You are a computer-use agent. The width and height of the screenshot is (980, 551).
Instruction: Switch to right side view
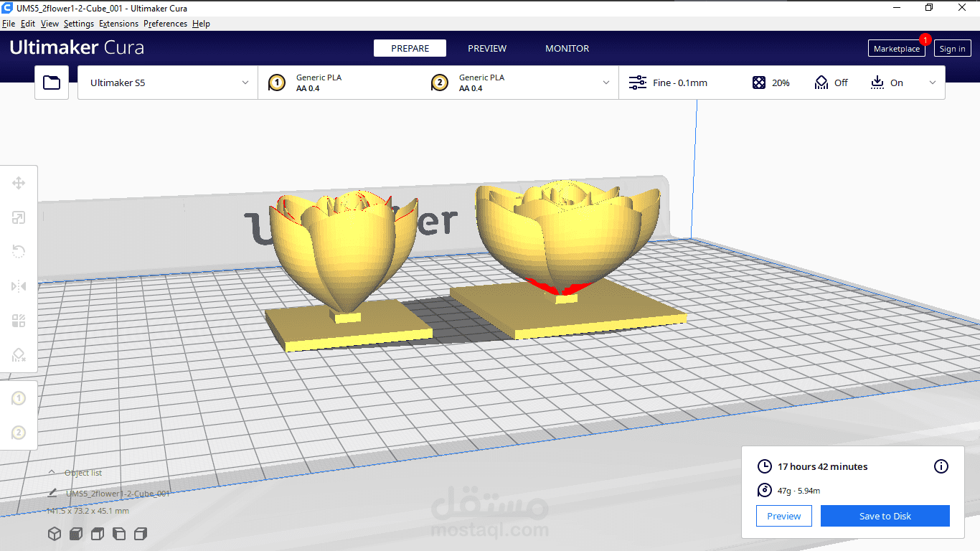pos(141,534)
